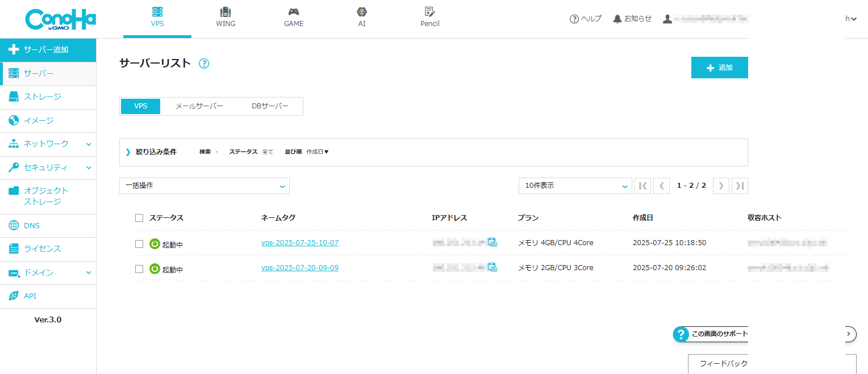Expand the ネットワーク sidebar menu

(x=48, y=144)
